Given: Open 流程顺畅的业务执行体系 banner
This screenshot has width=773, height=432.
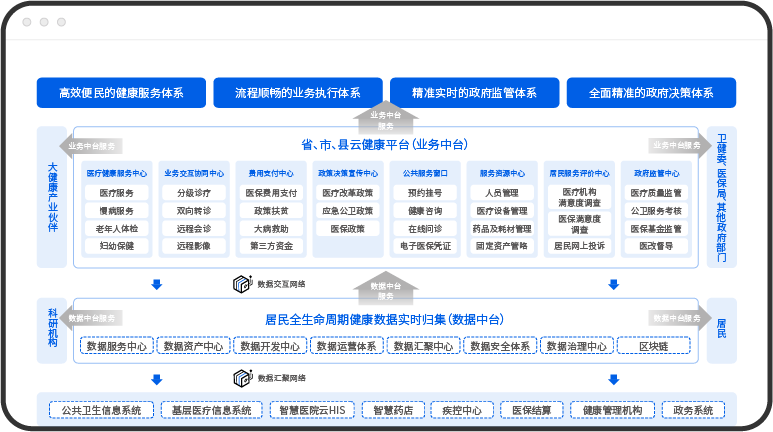Looking at the screenshot, I should [297, 92].
